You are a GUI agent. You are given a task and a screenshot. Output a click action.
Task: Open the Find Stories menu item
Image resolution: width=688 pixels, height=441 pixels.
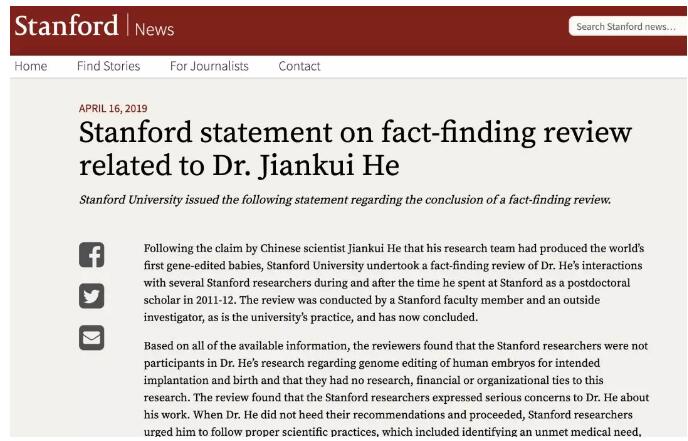(x=108, y=66)
